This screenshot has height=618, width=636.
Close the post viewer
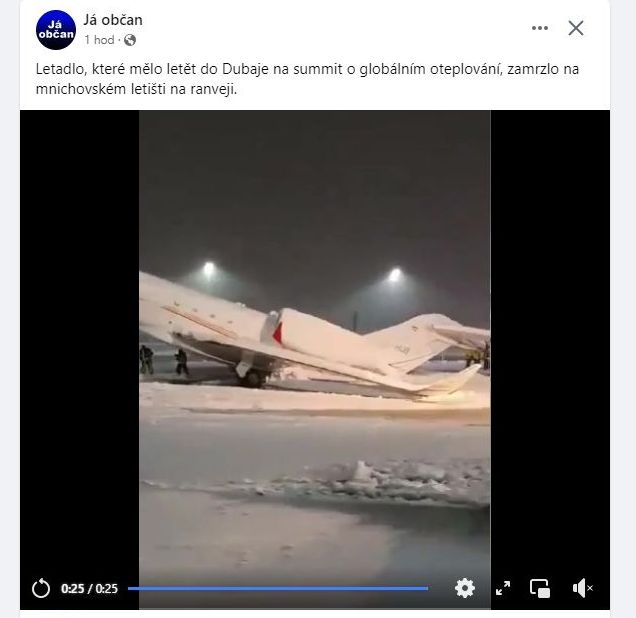tap(576, 28)
